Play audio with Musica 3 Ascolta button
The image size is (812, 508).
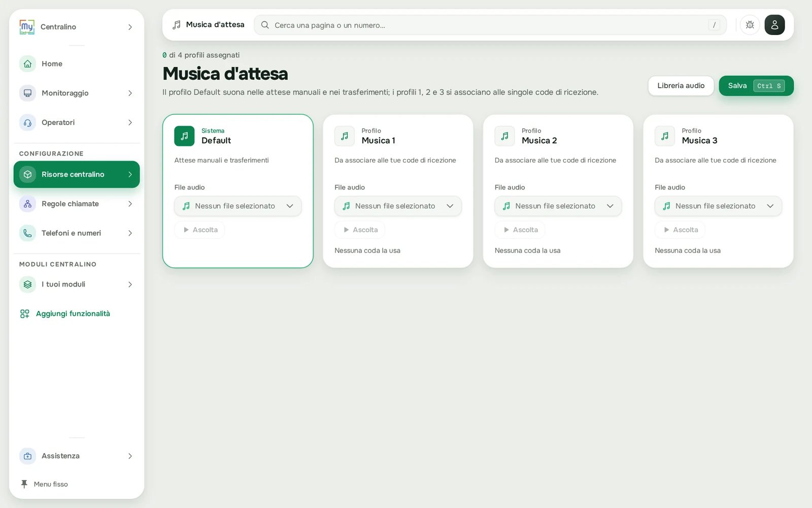680,230
